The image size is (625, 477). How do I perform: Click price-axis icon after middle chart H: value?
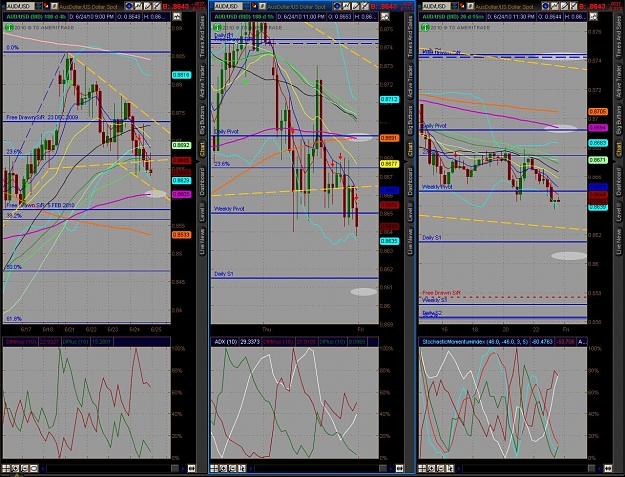click(x=385, y=16)
